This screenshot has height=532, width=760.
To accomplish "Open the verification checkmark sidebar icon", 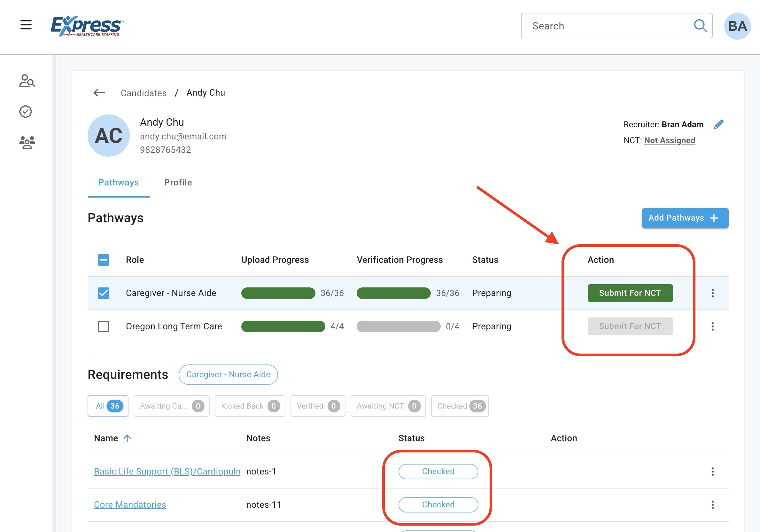I will point(26,112).
